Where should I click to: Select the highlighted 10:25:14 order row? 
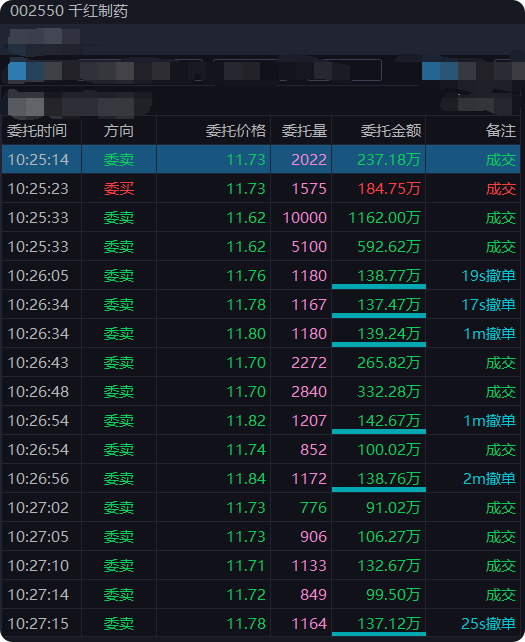261,159
